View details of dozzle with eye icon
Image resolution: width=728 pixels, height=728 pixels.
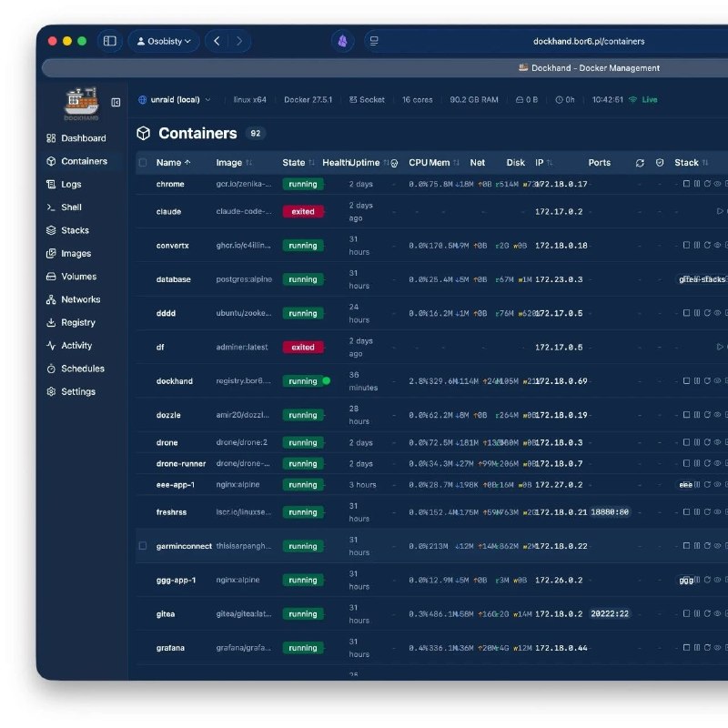point(717,415)
